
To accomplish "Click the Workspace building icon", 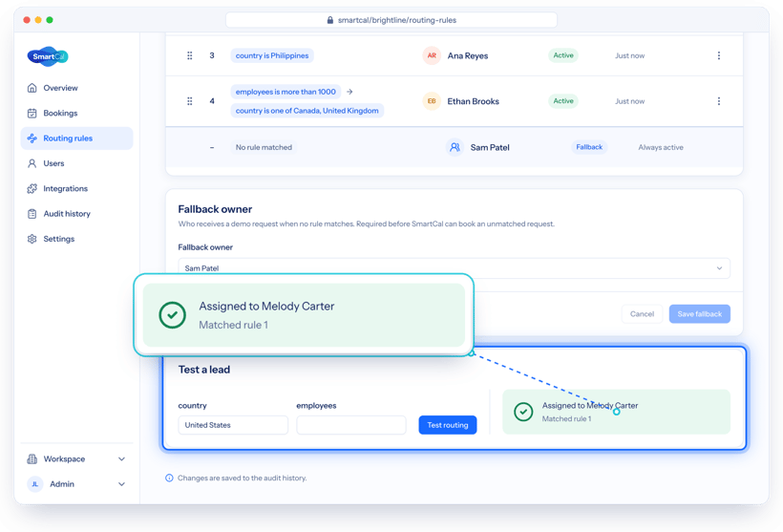I will (x=32, y=459).
